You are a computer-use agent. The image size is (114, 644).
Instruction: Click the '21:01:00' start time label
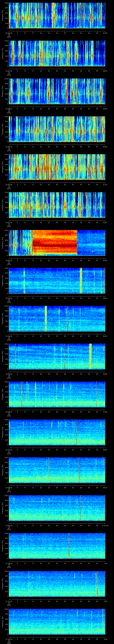tap(9, 601)
